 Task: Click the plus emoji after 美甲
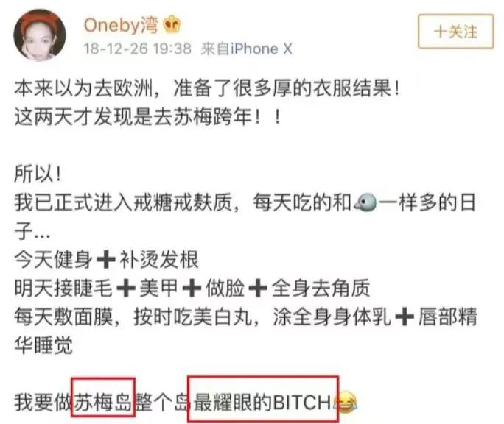pyautogui.click(x=192, y=288)
